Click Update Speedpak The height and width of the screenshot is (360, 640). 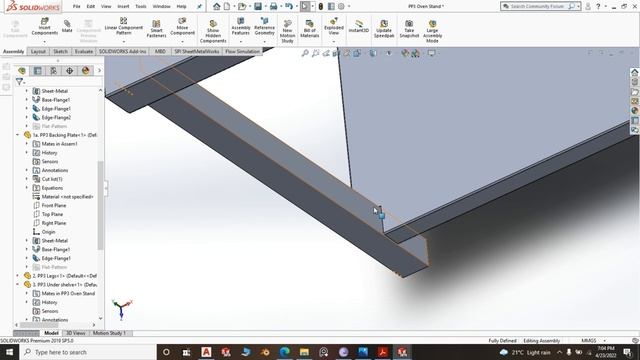tap(384, 29)
